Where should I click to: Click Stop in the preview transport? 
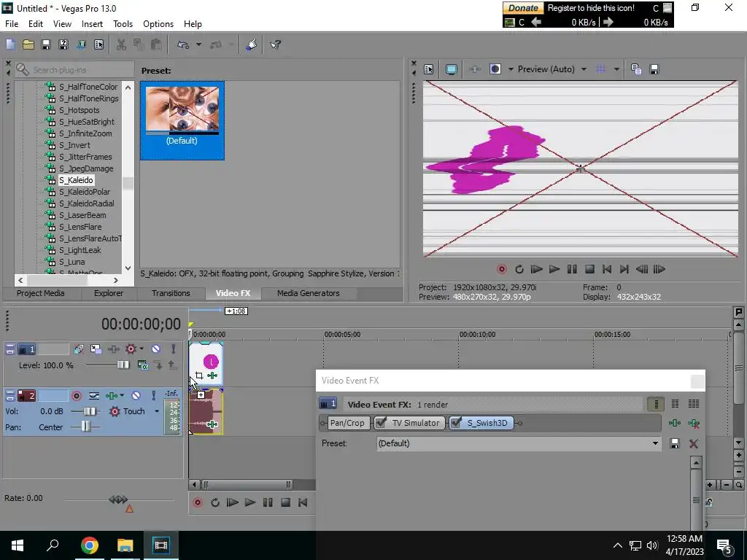[x=589, y=270]
